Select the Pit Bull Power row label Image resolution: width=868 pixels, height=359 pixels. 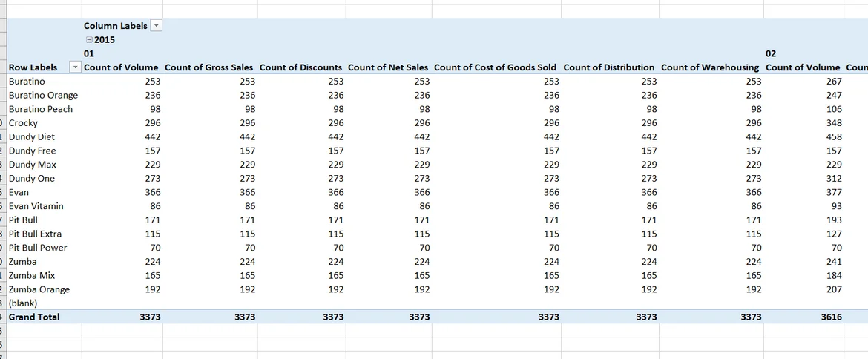pyautogui.click(x=38, y=248)
